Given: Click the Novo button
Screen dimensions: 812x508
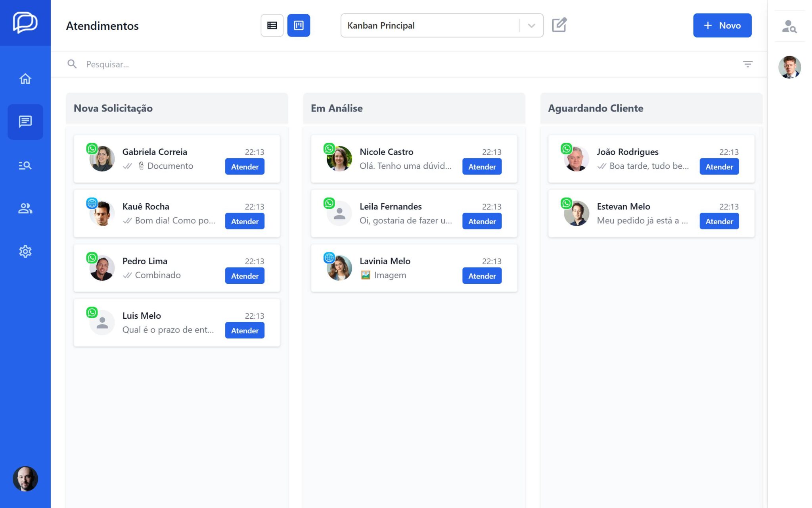Looking at the screenshot, I should (722, 25).
